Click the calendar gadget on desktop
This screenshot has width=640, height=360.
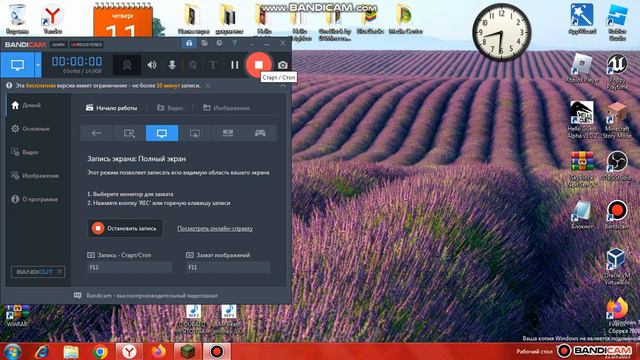[x=123, y=20]
